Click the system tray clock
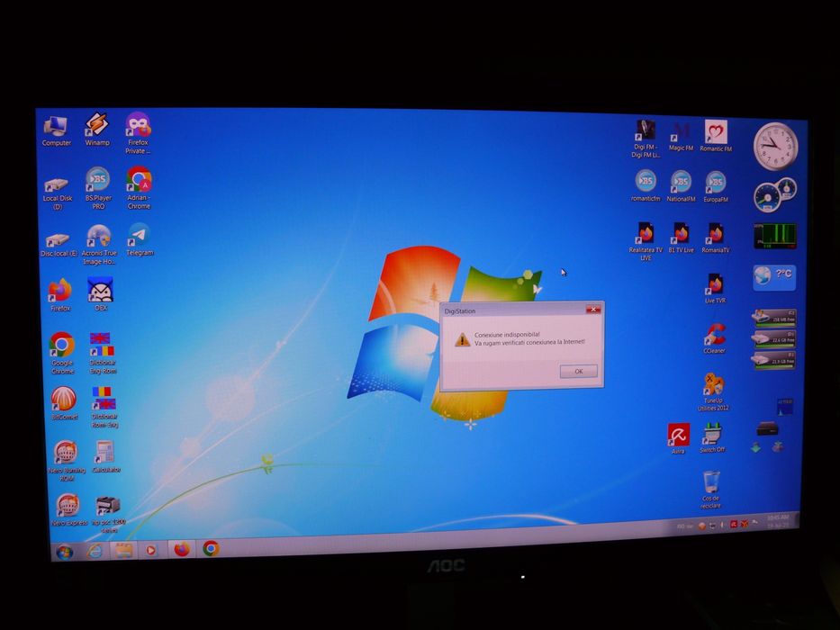 (778, 522)
